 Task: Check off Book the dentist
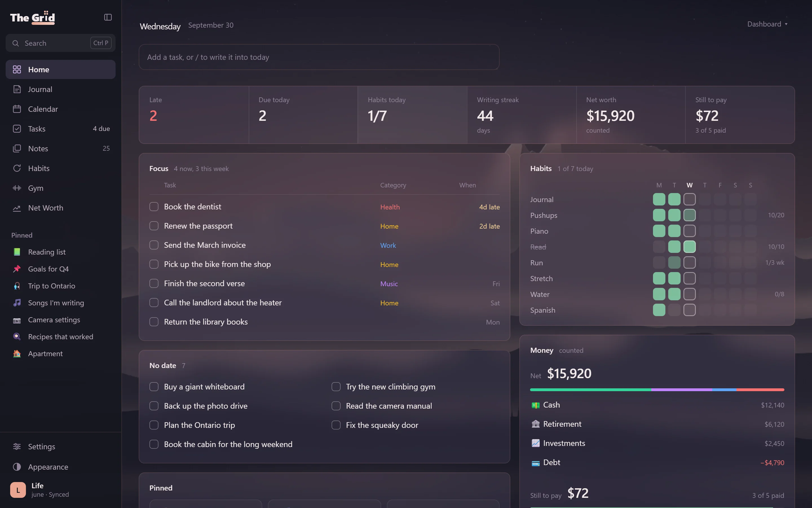pos(154,207)
